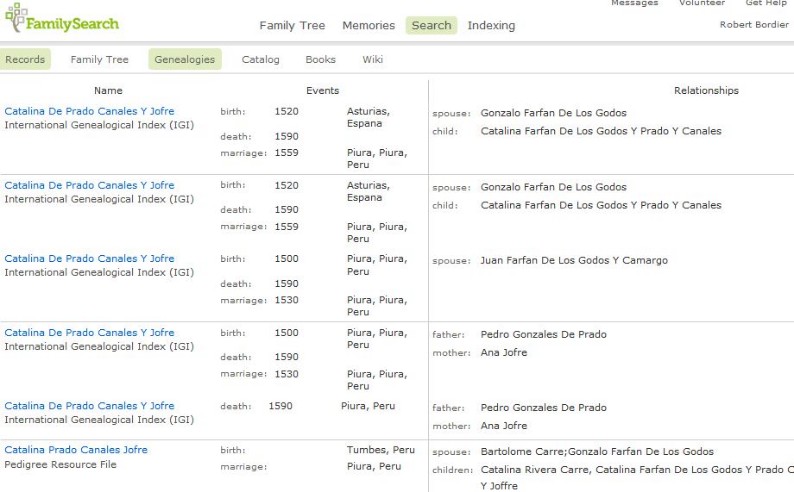This screenshot has height=492, width=794.
Task: Select the Search menu item
Action: coord(431,25)
